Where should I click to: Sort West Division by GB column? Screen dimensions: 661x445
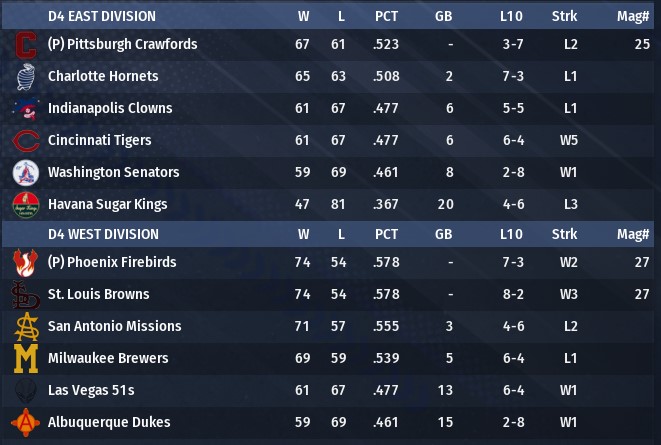pos(443,234)
